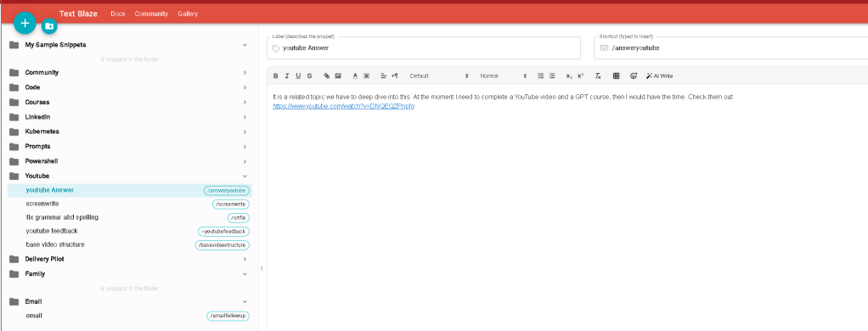Screen dimensions: 868x331
Task: Click the /emailfollowup shortcut chip
Action: 228,316
